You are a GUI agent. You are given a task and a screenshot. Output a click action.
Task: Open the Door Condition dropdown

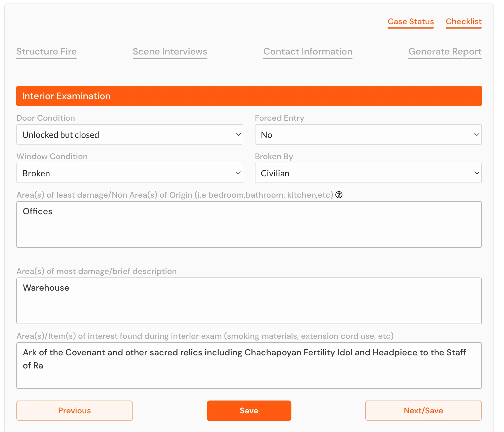point(129,134)
